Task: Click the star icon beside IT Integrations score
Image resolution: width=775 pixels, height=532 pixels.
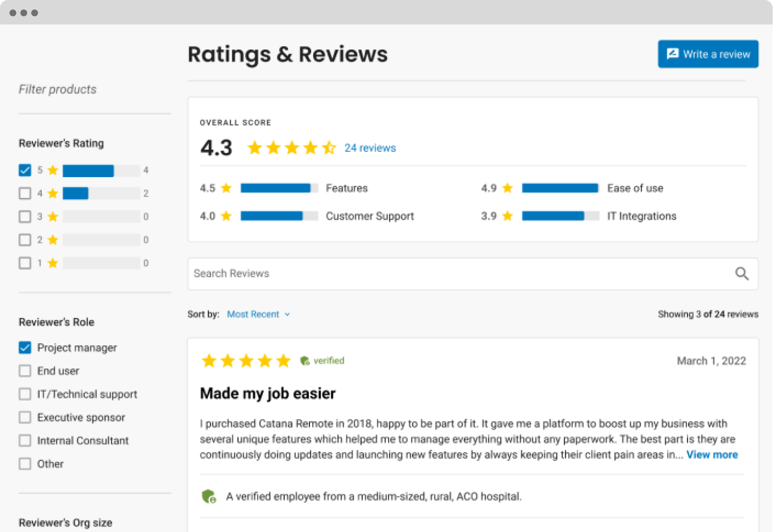Action: [508, 216]
